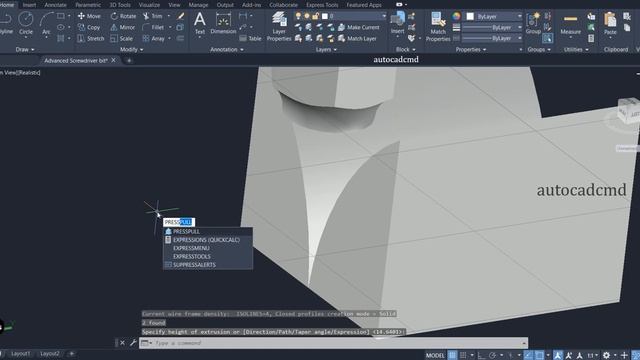Image resolution: width=640 pixels, height=360 pixels.
Task: Click the command line customize wrench icon
Action: point(133,343)
